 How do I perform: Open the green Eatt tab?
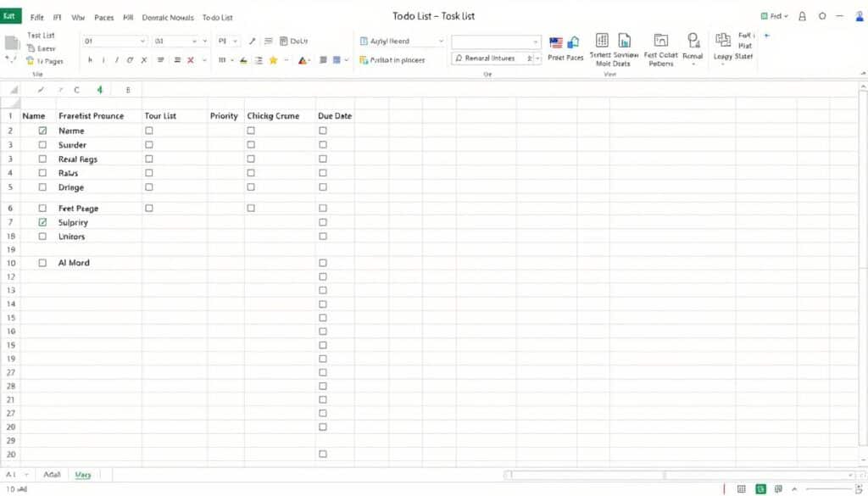(x=10, y=16)
